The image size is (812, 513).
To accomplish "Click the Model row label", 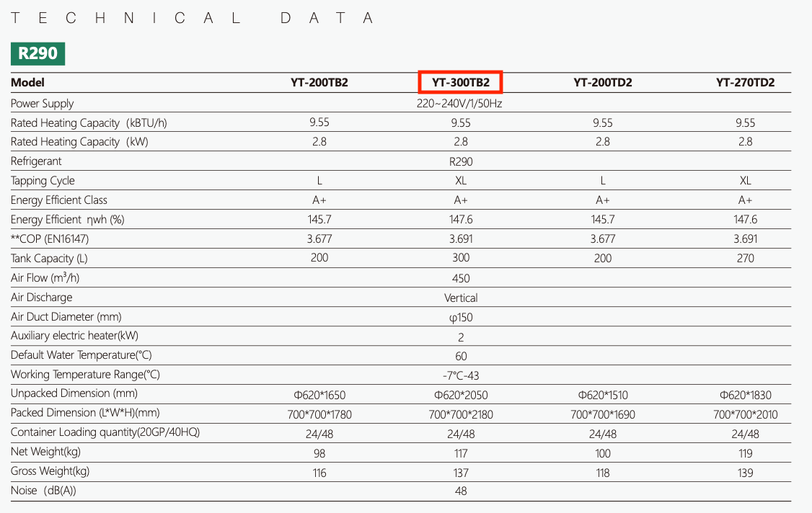I will (x=27, y=82).
